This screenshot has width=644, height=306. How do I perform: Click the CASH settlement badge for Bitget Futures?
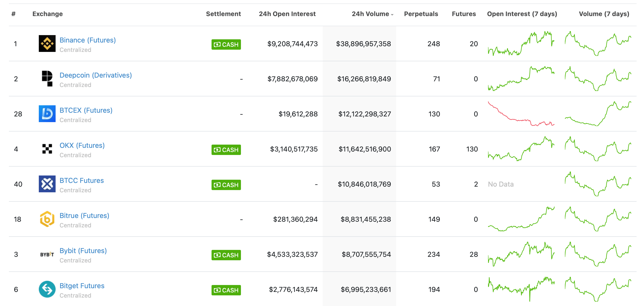coord(226,290)
